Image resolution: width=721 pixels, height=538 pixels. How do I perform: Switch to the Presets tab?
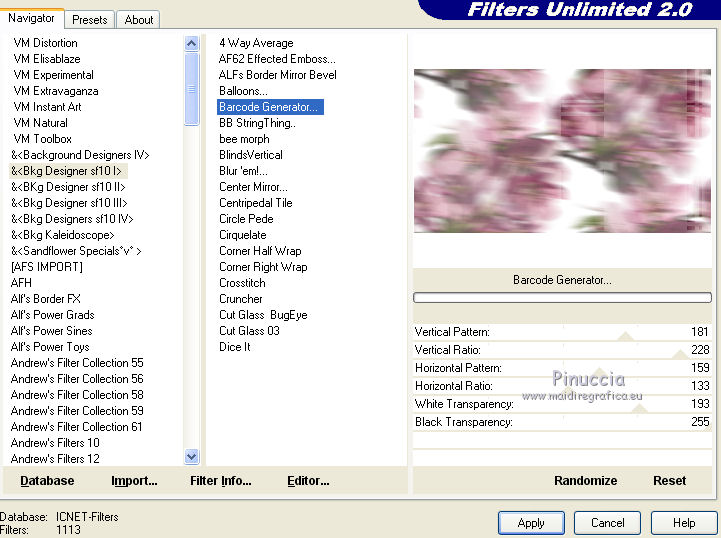point(89,20)
